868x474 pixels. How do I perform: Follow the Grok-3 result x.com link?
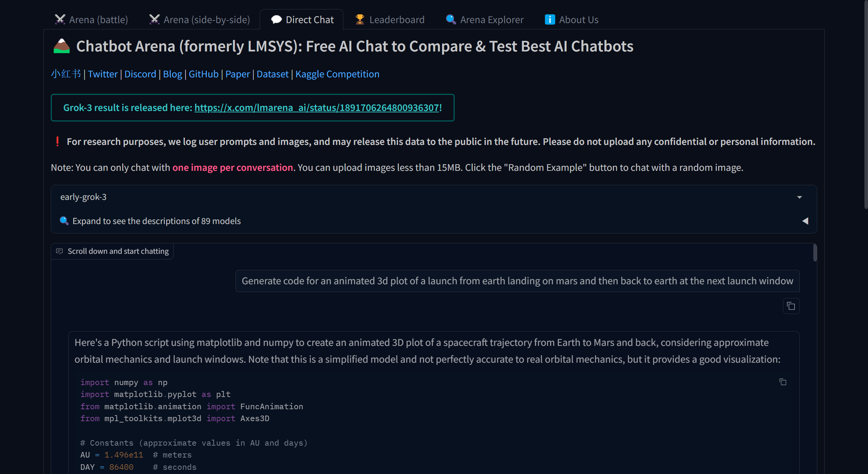pyautogui.click(x=317, y=107)
